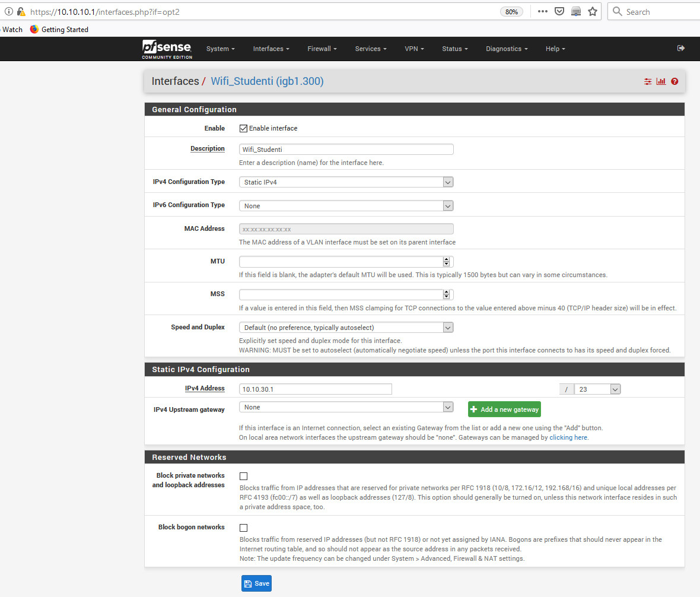Image resolution: width=700 pixels, height=597 pixels.
Task: Open the Services menu
Action: coord(371,49)
